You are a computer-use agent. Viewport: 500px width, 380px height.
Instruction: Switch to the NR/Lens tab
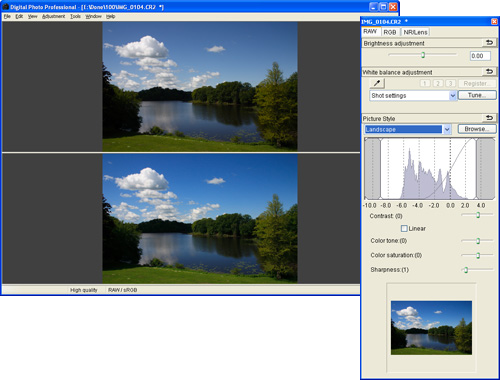415,32
